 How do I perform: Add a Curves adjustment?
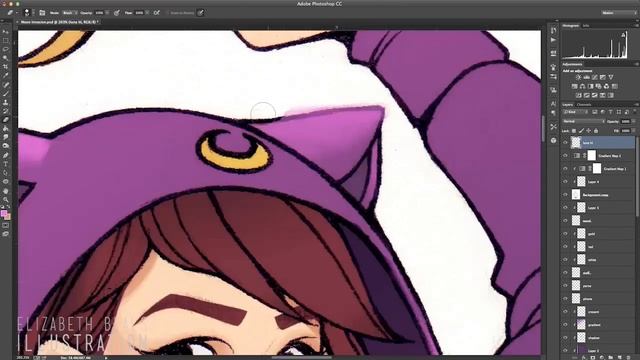[x=595, y=77]
